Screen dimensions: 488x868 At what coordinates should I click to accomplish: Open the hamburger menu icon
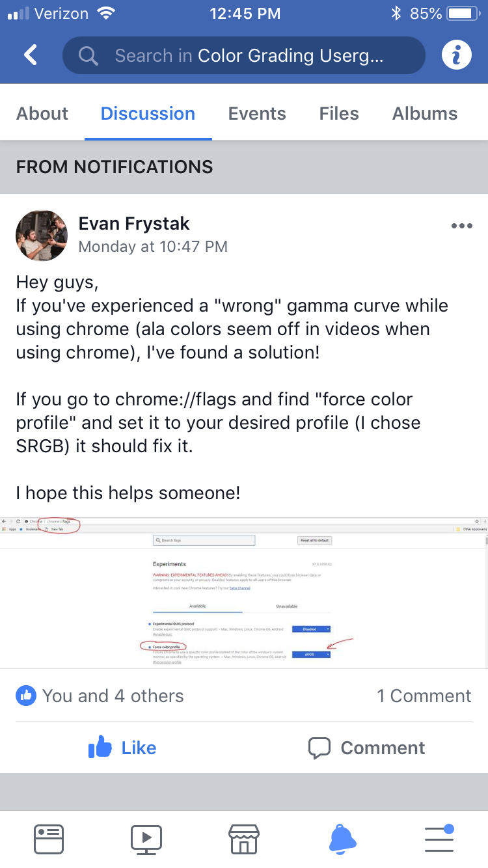(439, 839)
